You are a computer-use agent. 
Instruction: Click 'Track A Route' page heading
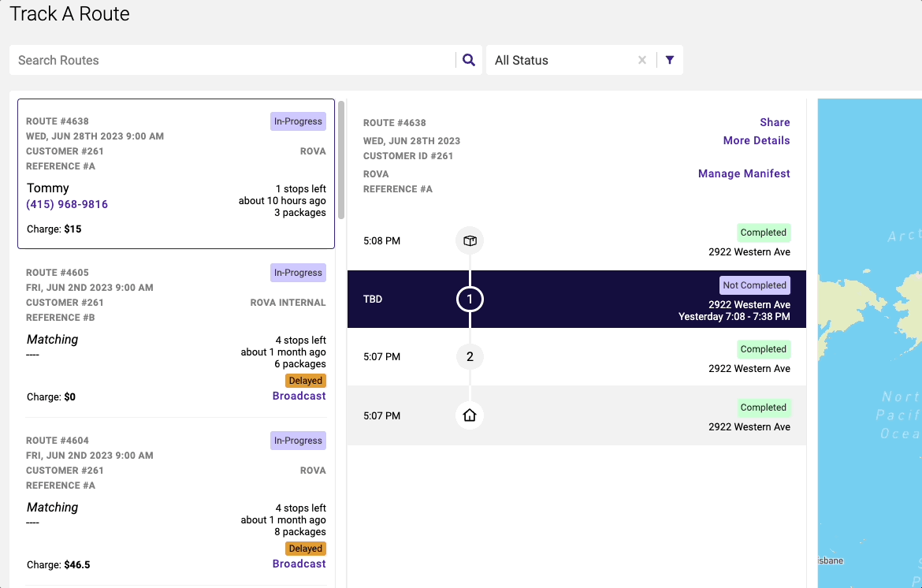click(69, 13)
